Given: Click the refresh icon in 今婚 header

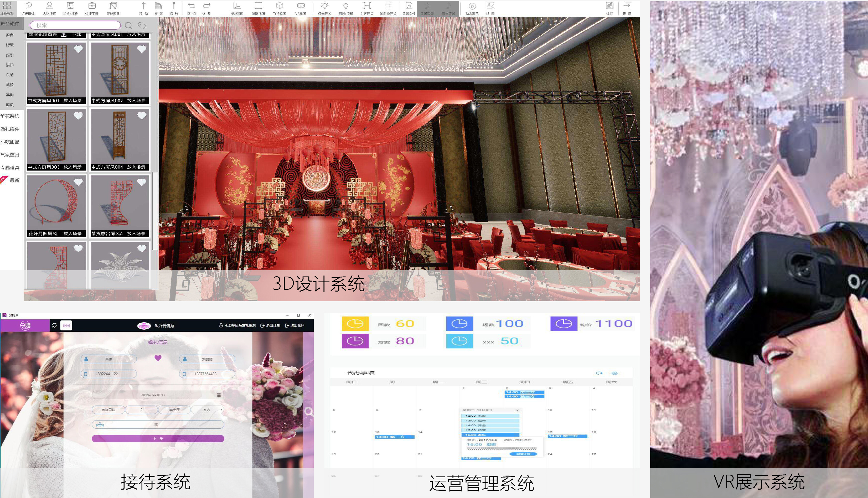Looking at the screenshot, I should click(54, 325).
